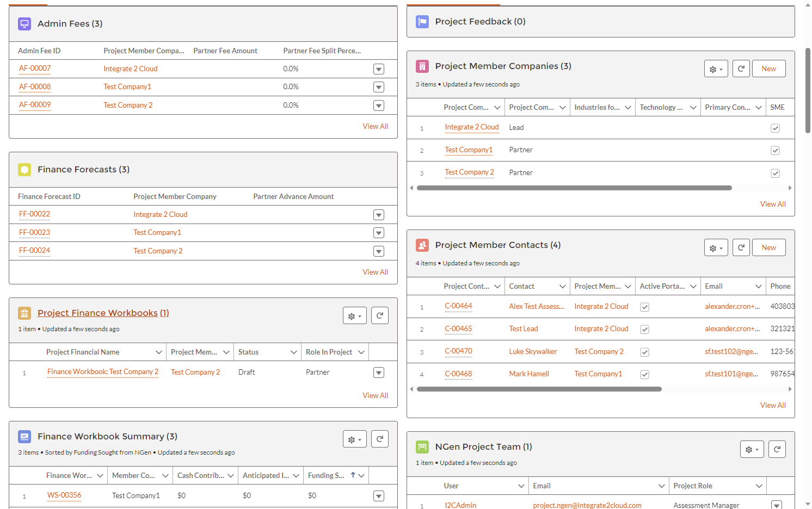
Task: Toggle SME checkbox for Integrate 2 Cloud company
Action: [x=776, y=128]
